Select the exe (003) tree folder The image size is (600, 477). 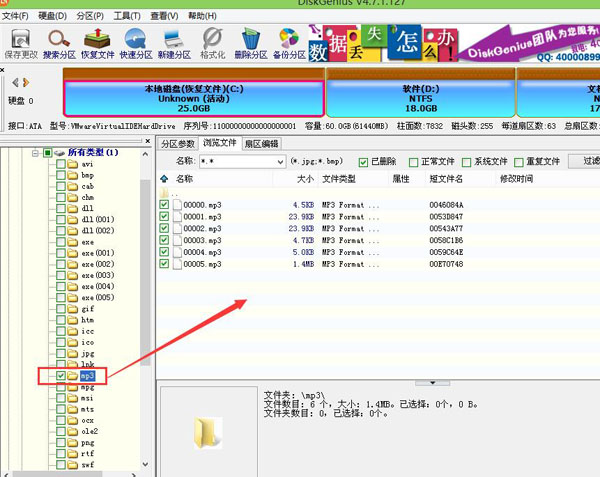[98, 275]
